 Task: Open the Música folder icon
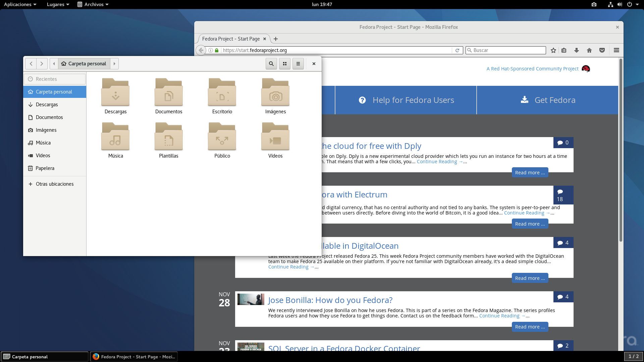coord(115,136)
